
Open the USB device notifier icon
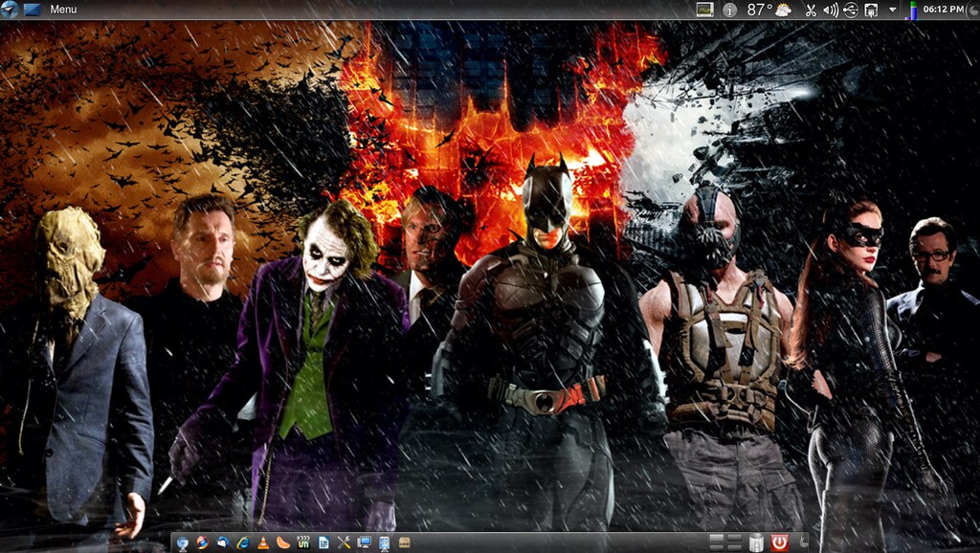[851, 11]
